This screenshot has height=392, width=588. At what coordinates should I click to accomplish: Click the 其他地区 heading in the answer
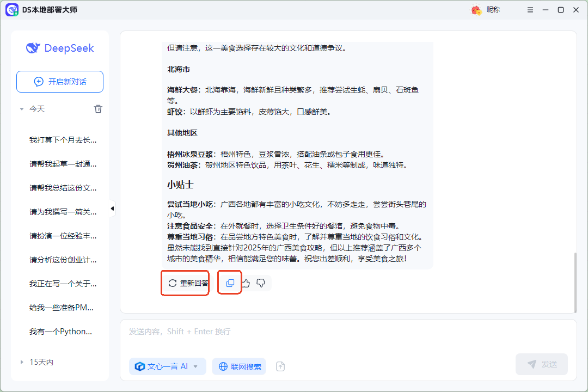pos(182,133)
